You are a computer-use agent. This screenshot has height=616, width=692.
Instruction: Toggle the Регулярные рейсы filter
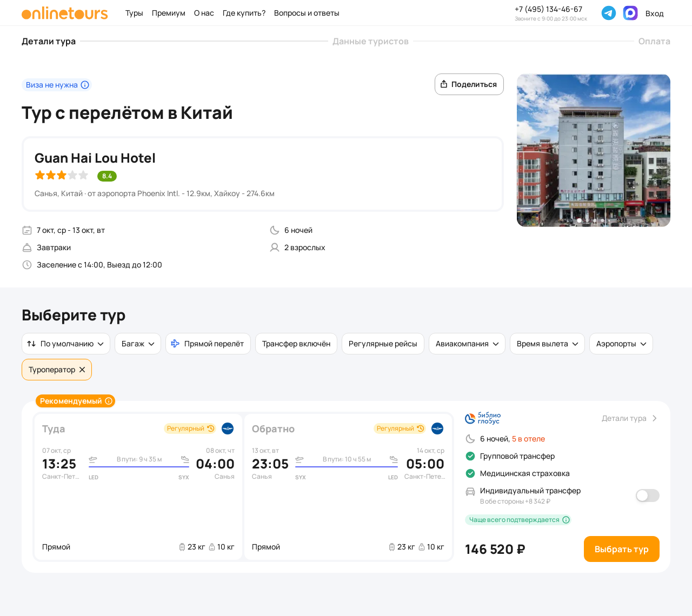tap(383, 344)
